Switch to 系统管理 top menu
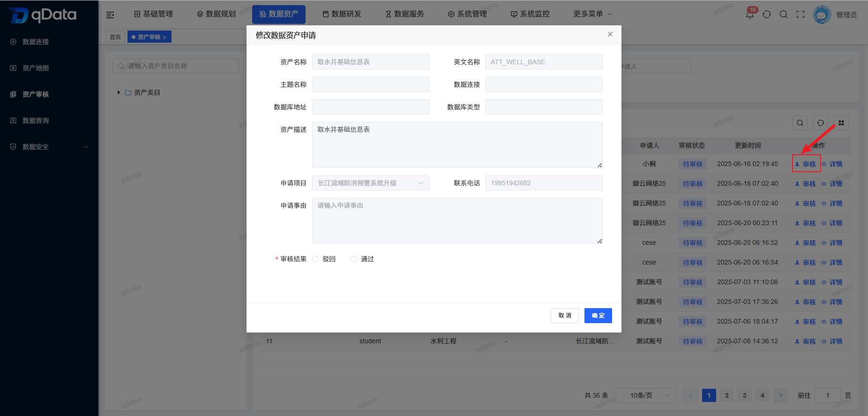 click(467, 14)
